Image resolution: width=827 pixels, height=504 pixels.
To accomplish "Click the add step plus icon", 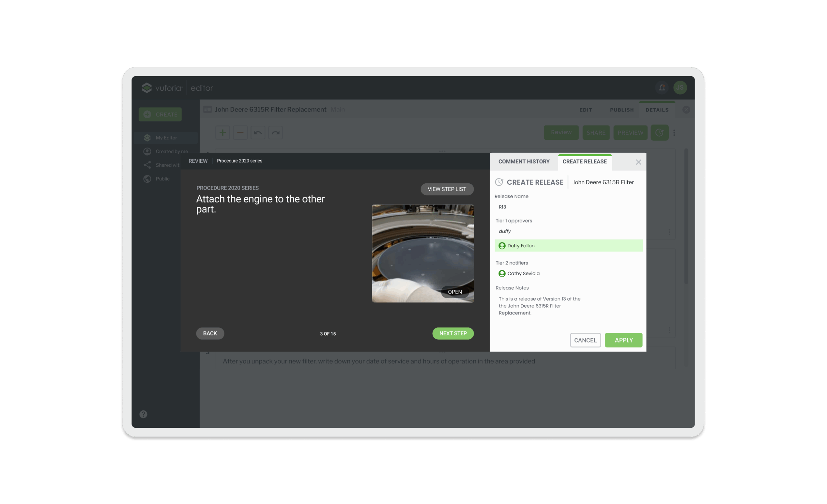I will (x=223, y=133).
